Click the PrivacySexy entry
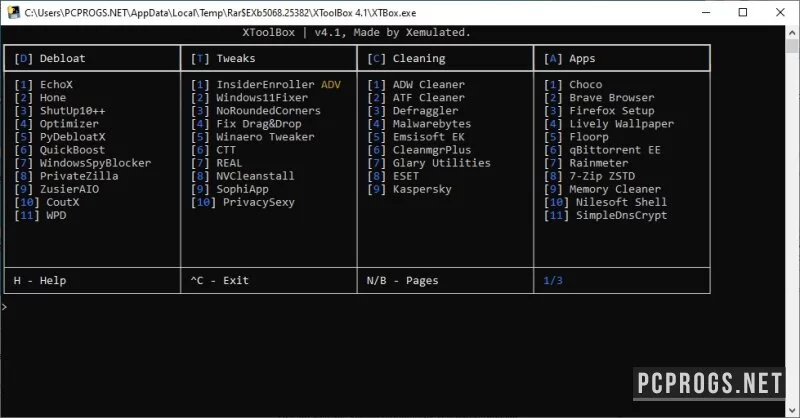Viewport: 800px width, 418px height. 243,202
